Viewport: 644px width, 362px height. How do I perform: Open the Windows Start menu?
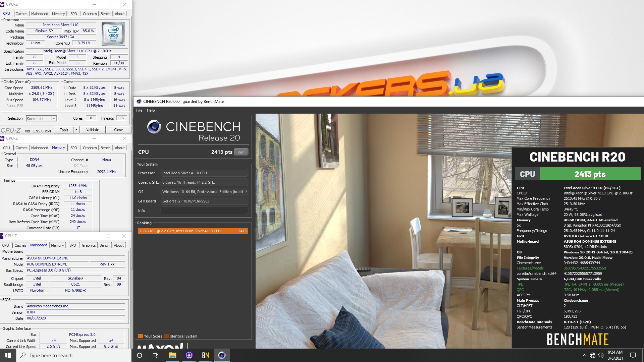click(8, 355)
